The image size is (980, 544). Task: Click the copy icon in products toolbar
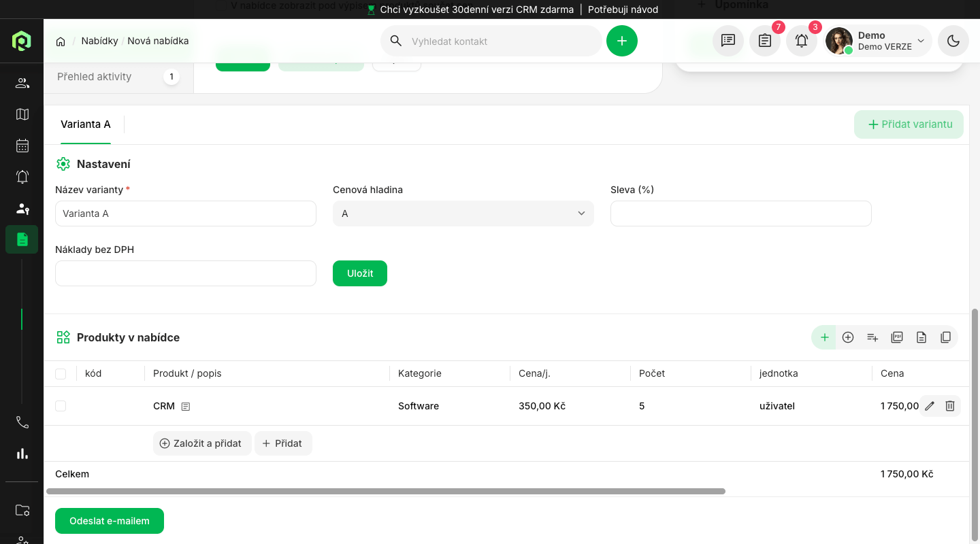(945, 337)
